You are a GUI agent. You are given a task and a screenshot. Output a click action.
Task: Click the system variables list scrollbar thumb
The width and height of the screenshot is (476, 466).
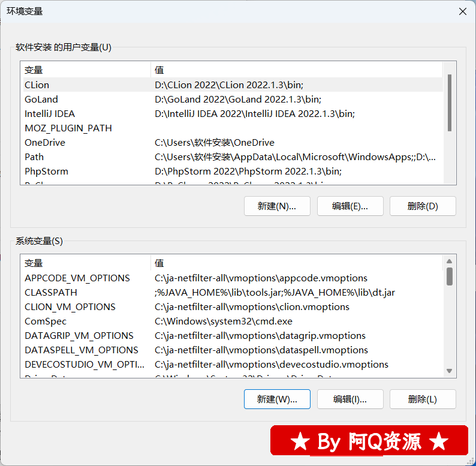point(450,276)
